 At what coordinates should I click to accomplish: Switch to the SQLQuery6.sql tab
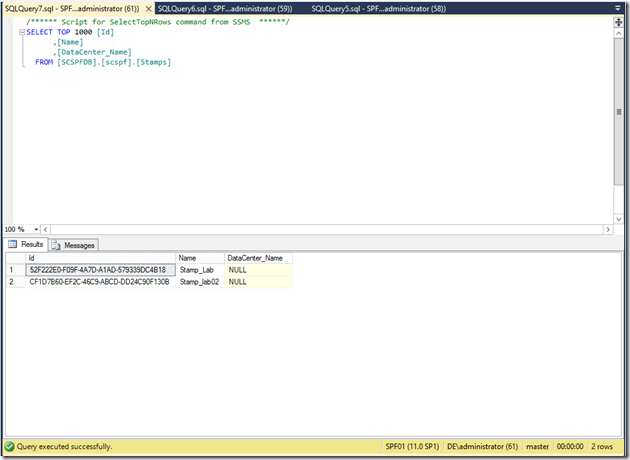point(224,8)
